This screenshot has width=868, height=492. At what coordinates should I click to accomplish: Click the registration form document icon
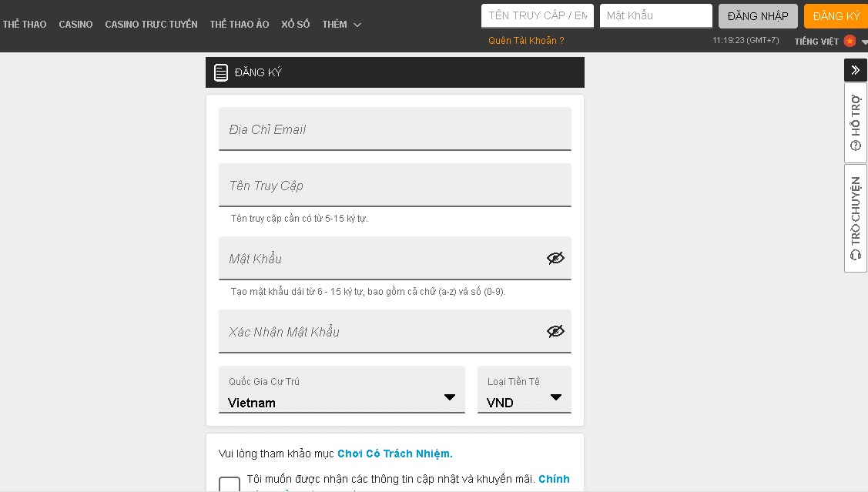tap(221, 73)
